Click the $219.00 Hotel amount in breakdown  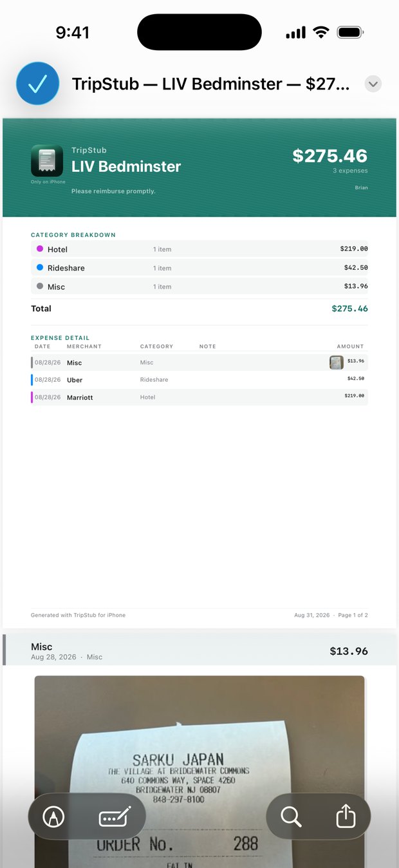tap(354, 249)
